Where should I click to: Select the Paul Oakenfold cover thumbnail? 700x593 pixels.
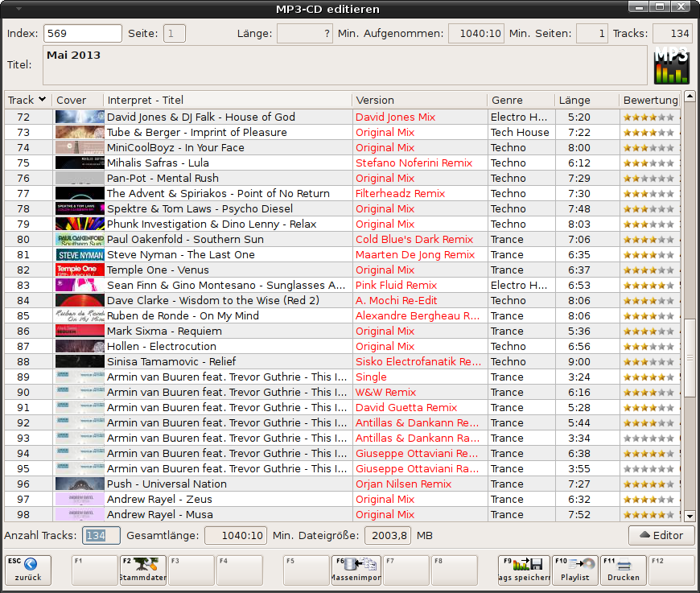coord(80,239)
